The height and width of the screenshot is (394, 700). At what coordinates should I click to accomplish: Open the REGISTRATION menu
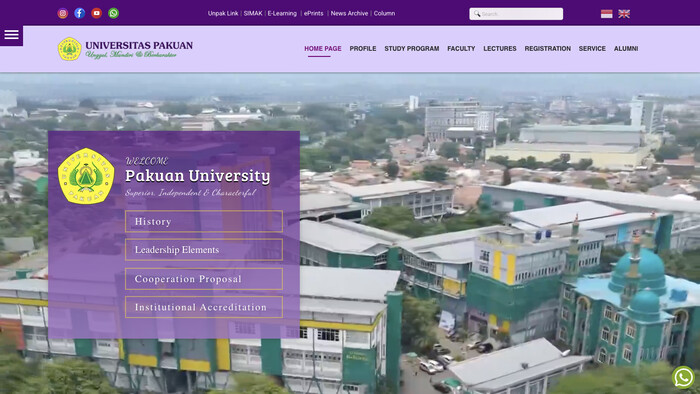pyautogui.click(x=548, y=49)
